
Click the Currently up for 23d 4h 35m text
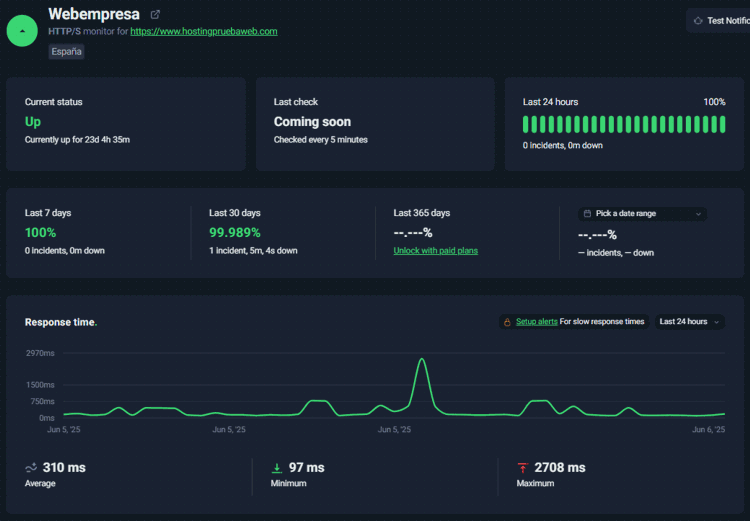tap(77, 140)
